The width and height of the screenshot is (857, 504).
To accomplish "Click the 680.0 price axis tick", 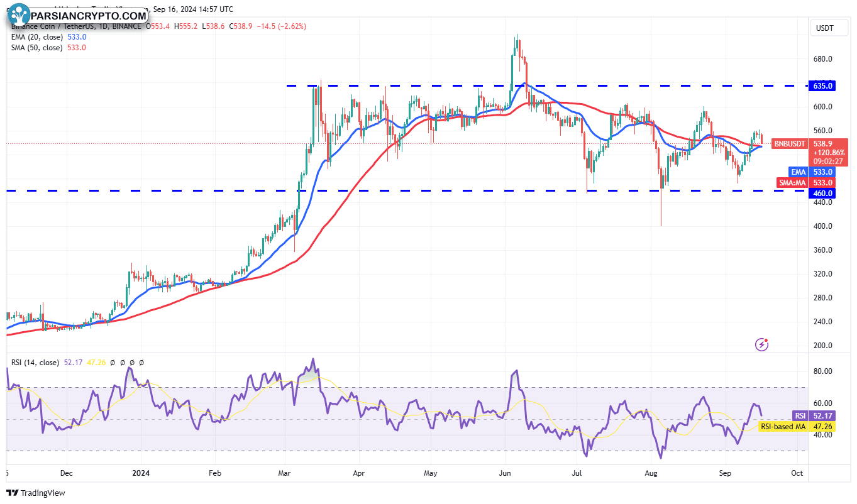I will (x=824, y=59).
